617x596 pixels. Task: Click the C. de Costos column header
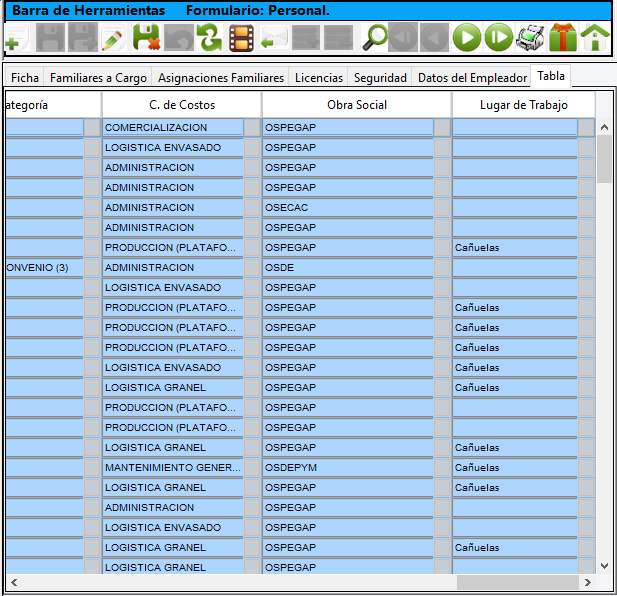[181, 105]
